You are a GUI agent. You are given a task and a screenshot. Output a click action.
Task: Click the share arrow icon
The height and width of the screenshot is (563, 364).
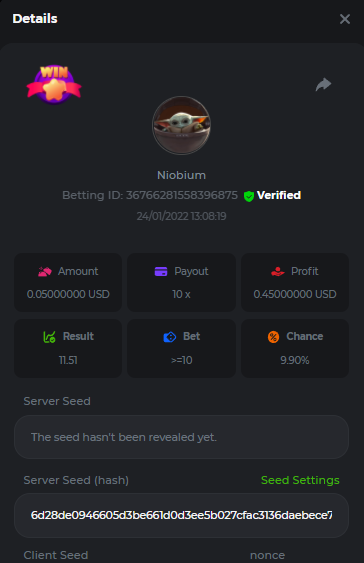coord(323,84)
